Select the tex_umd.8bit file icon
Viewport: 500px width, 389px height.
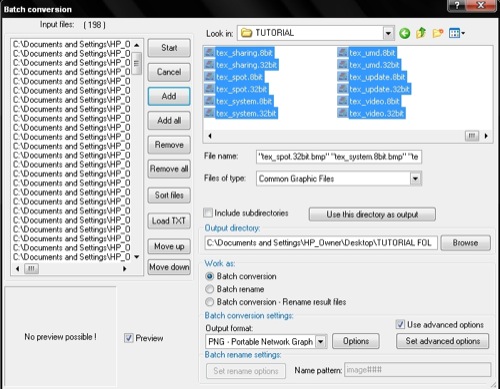pyautogui.click(x=343, y=53)
